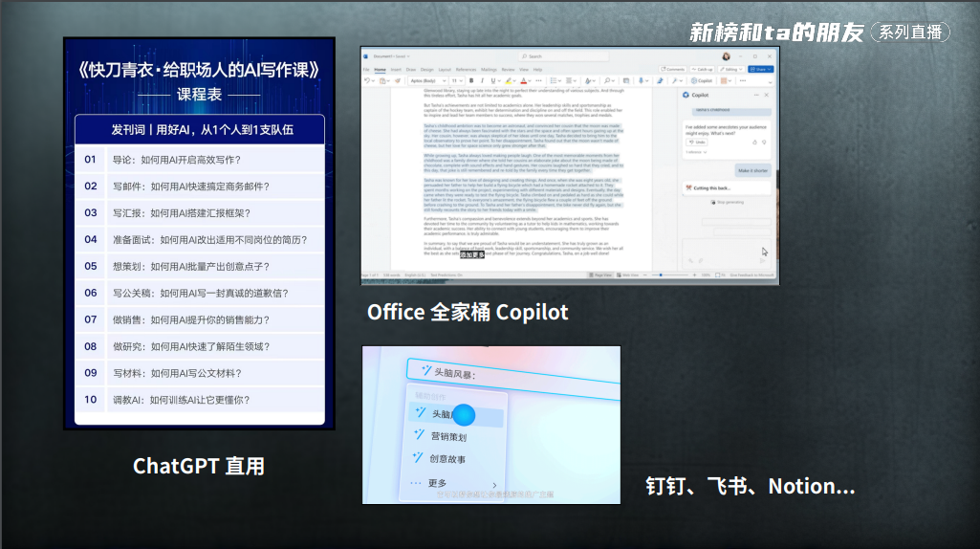The image size is (980, 549).
Task: Click course row 02 写邮件
Action: point(200,187)
